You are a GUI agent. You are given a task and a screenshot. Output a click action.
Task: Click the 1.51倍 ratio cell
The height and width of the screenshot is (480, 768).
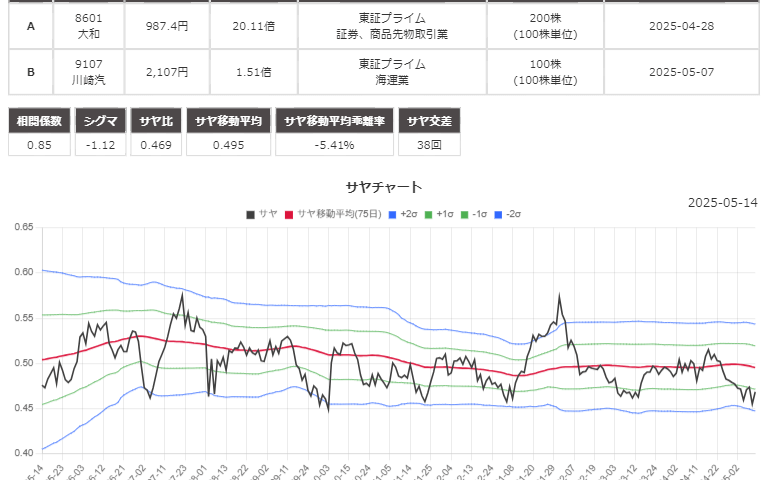pyautogui.click(x=254, y=72)
